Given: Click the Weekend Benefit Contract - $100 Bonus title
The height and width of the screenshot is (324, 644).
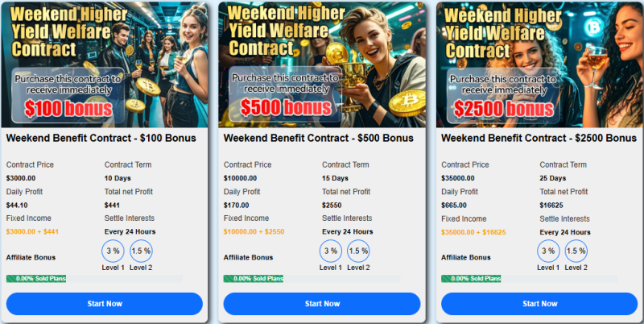Looking at the screenshot, I should (101, 138).
